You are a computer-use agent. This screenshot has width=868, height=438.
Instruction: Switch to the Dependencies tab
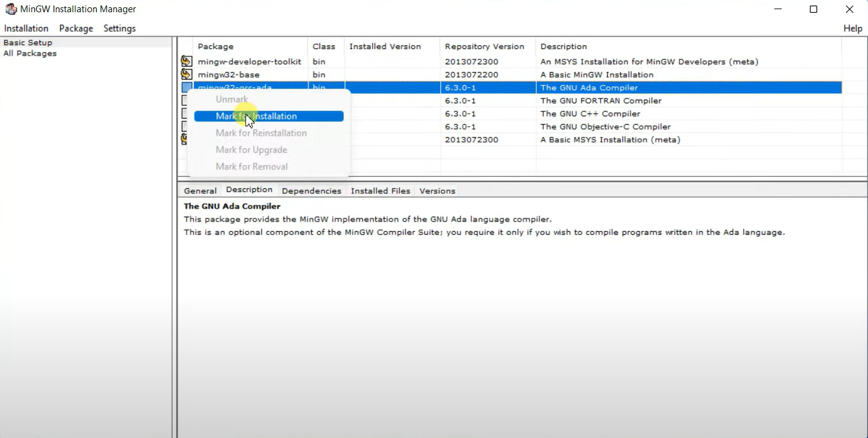pyautogui.click(x=311, y=190)
